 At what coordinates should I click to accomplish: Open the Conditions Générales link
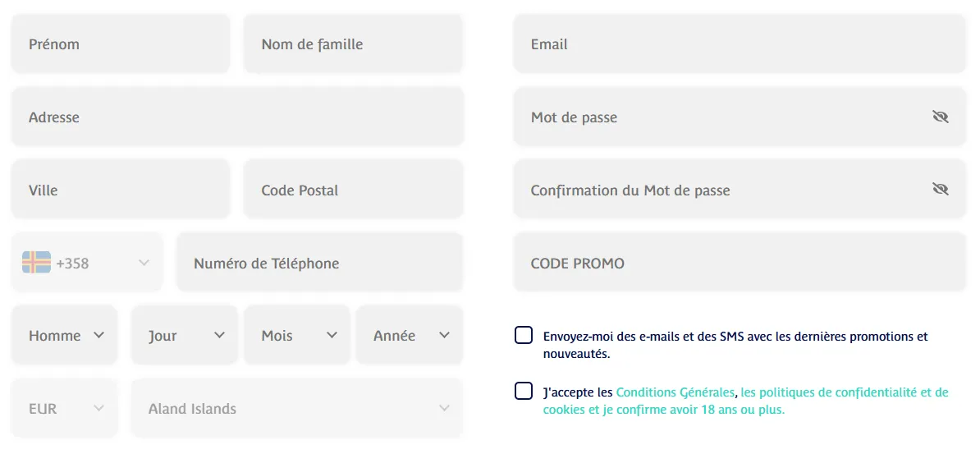pyautogui.click(x=675, y=392)
